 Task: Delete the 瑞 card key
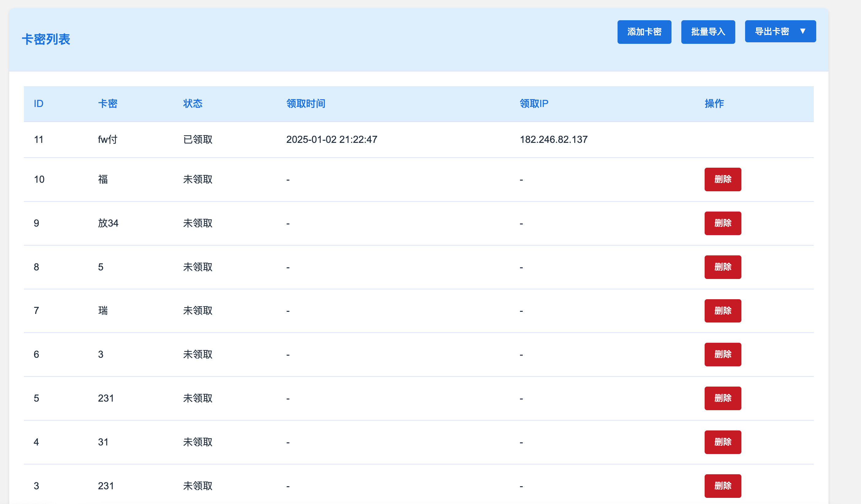[x=723, y=311]
